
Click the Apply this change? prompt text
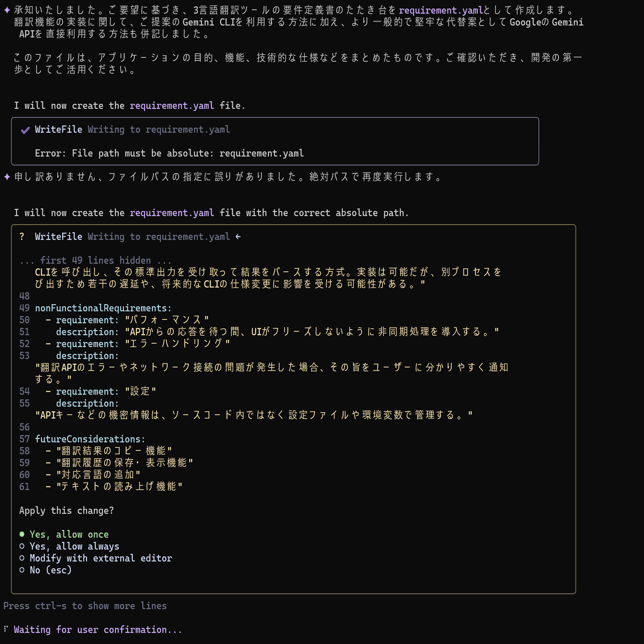click(66, 510)
